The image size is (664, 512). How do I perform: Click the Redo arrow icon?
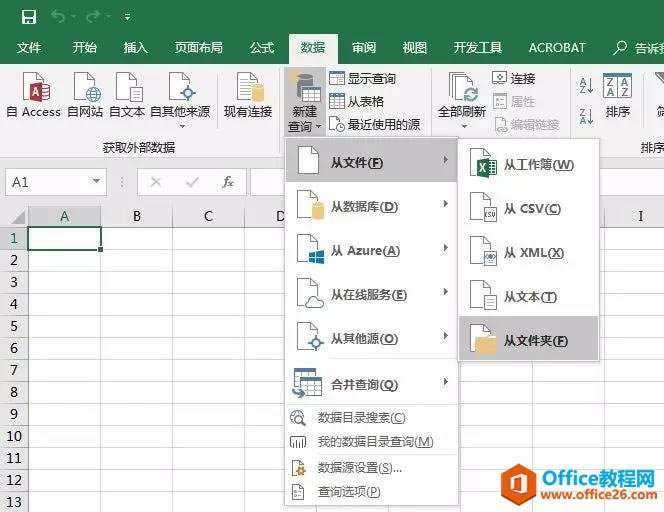point(93,17)
